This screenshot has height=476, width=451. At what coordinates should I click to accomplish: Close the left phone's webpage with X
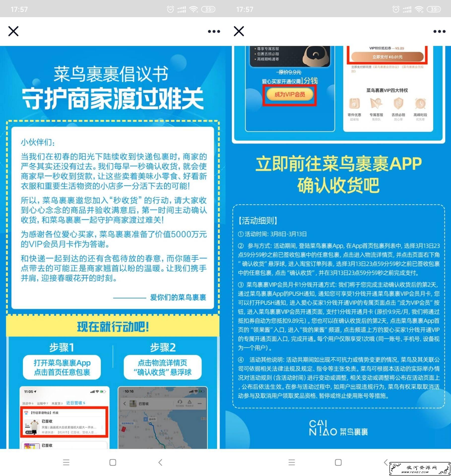pyautogui.click(x=13, y=31)
